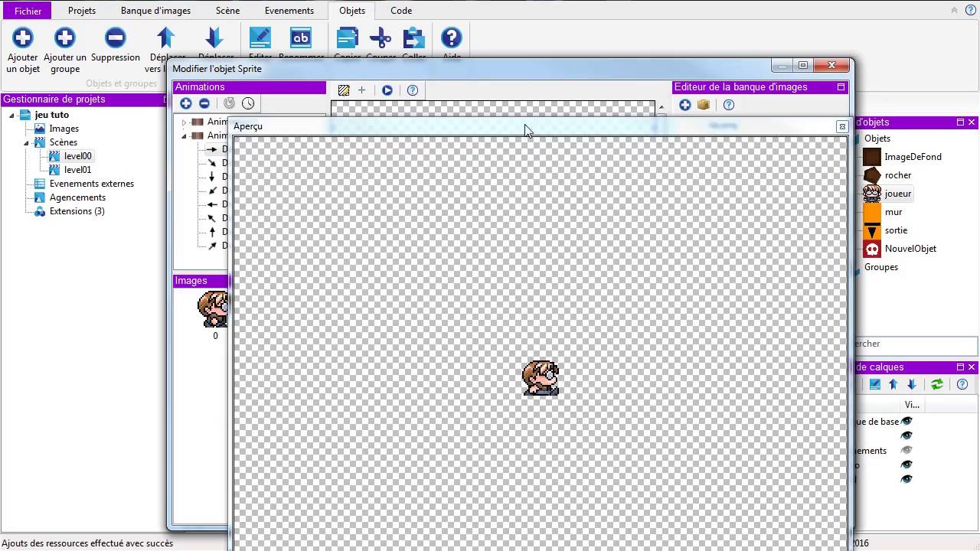Toggle the eye for the layer ending in 'o'
Screen dimensions: 980x551
[907, 465]
